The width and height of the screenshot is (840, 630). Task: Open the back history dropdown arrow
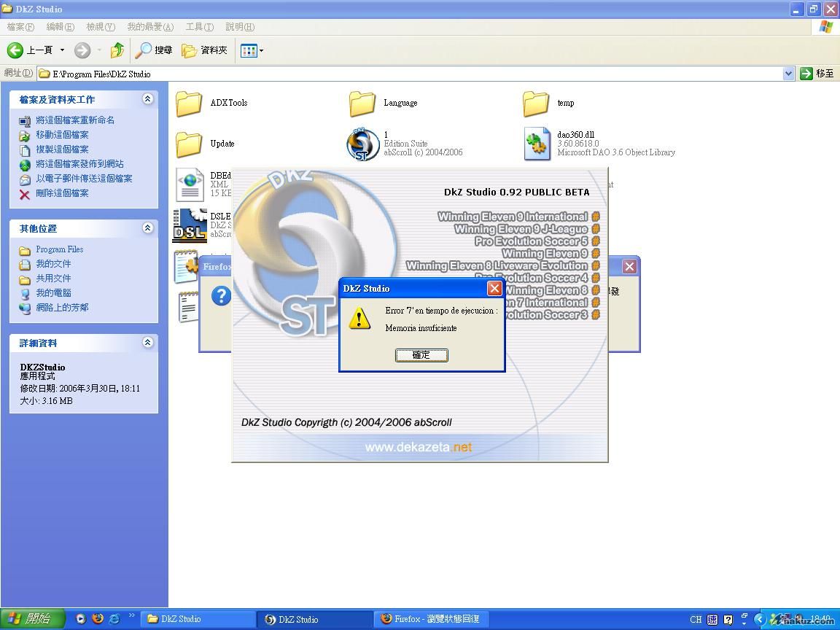62,50
